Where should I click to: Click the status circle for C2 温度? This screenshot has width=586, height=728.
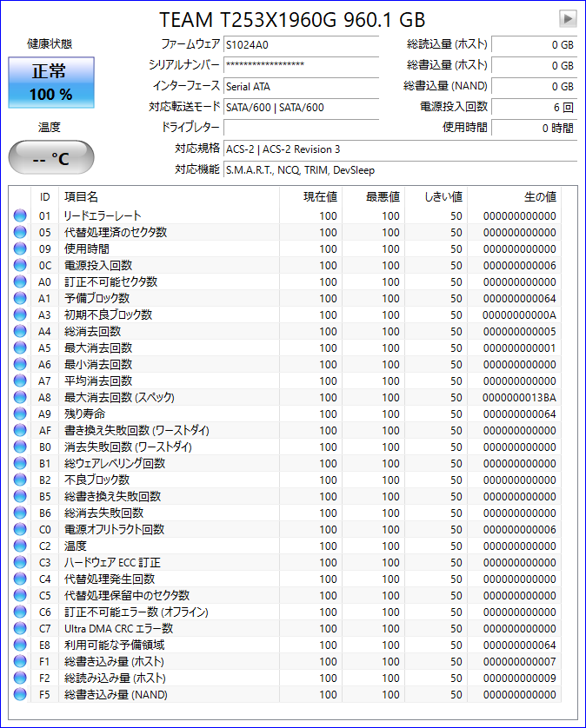pyautogui.click(x=20, y=546)
